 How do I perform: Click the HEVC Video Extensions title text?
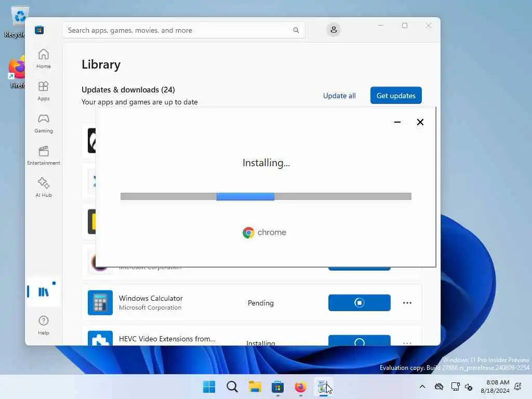167,339
